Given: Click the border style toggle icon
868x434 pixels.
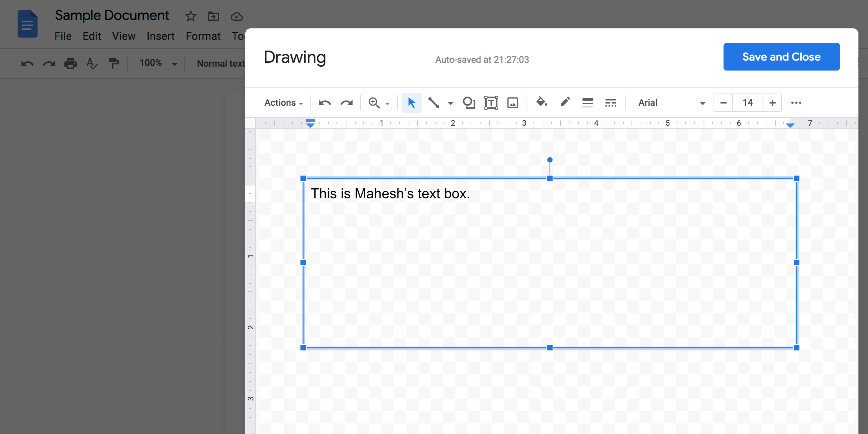Looking at the screenshot, I should click(611, 103).
